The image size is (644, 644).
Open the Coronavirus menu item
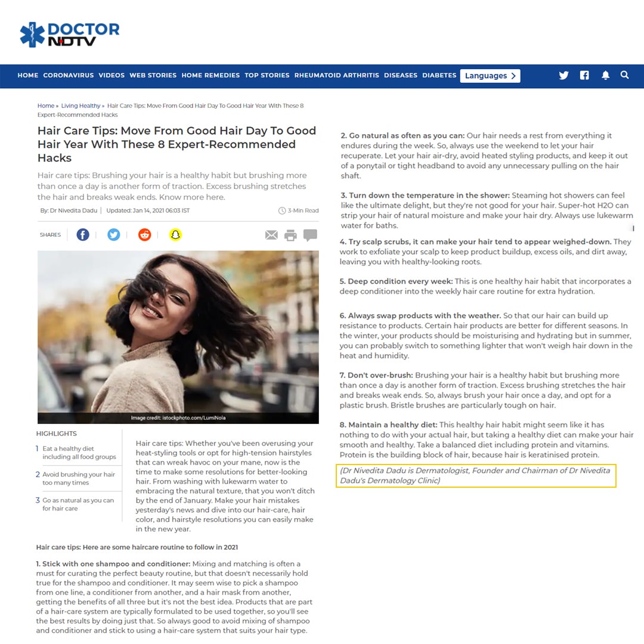point(69,76)
